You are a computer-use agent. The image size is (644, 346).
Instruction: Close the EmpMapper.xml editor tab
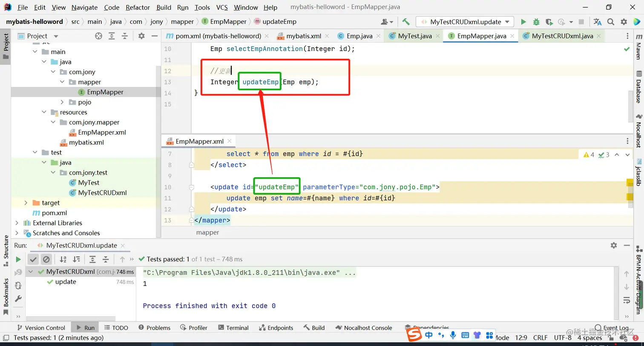point(230,141)
